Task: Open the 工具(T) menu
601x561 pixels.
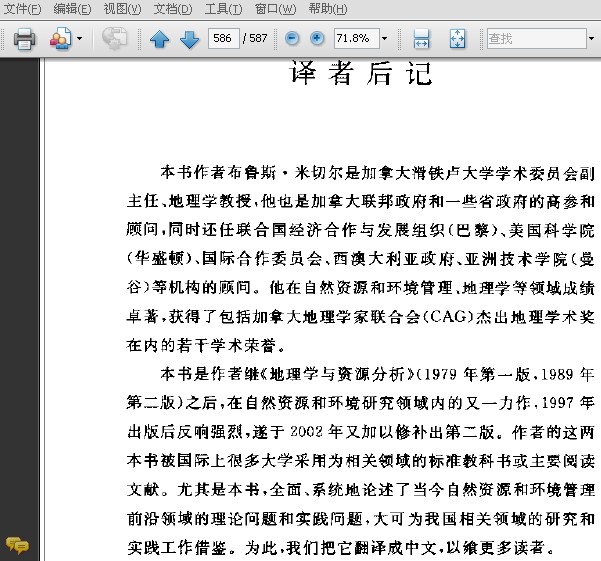Action: [x=223, y=8]
